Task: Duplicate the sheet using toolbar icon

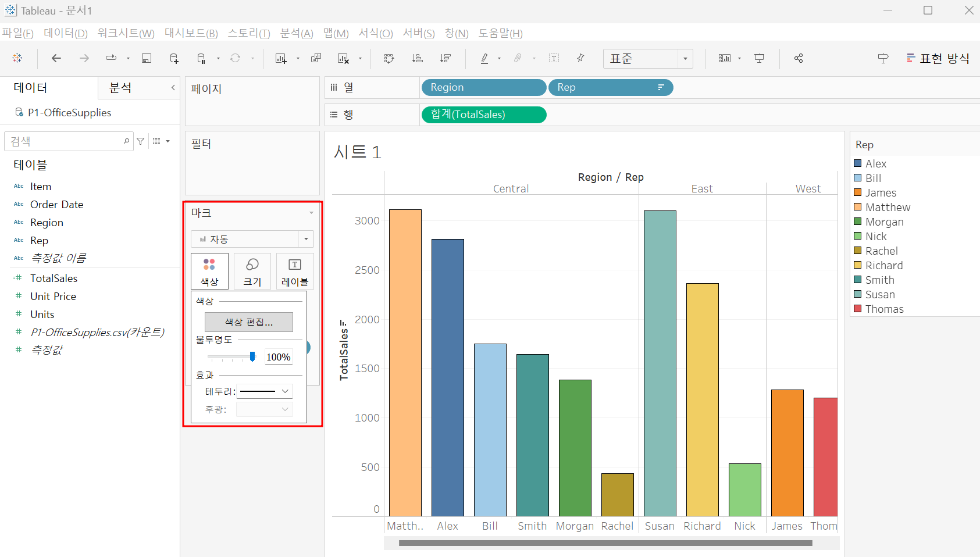Action: 316,58
